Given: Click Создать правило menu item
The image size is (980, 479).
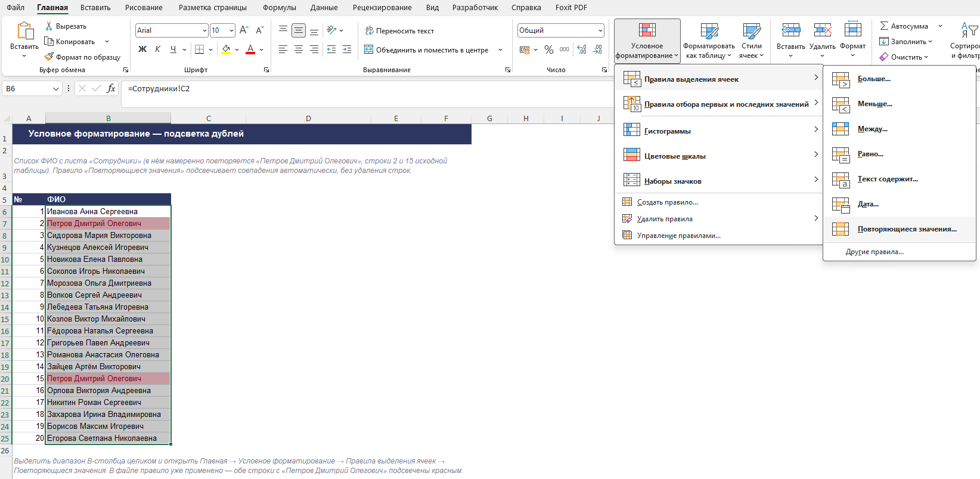Looking at the screenshot, I should pos(718,202).
